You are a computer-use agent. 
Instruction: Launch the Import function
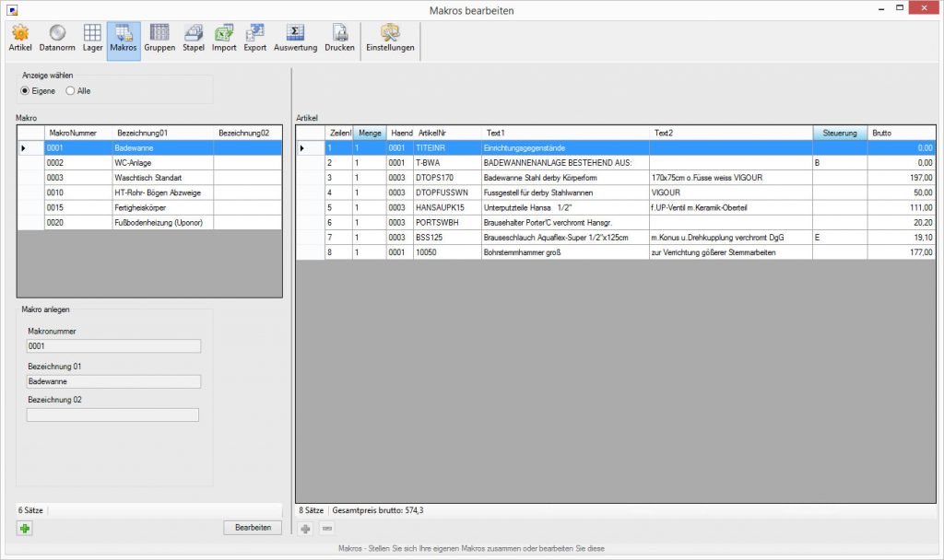click(x=224, y=39)
